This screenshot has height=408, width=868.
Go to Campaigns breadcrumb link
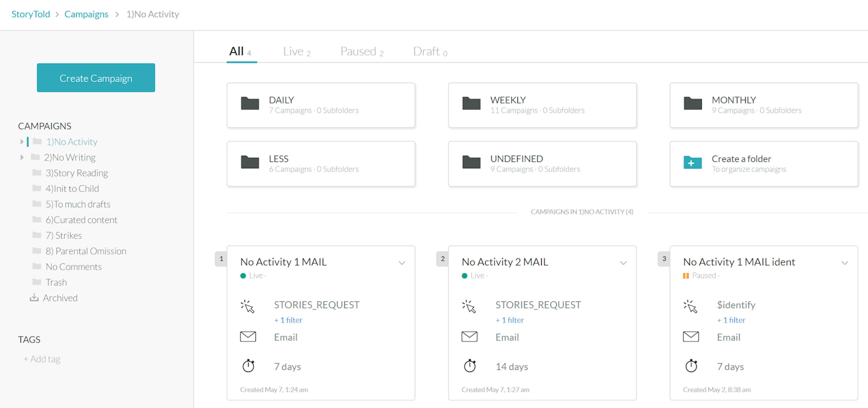coord(86,14)
